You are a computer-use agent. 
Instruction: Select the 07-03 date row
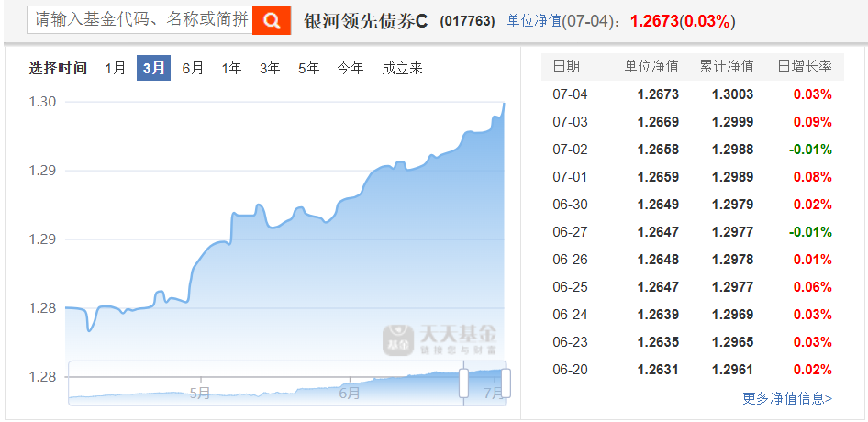[693, 122]
